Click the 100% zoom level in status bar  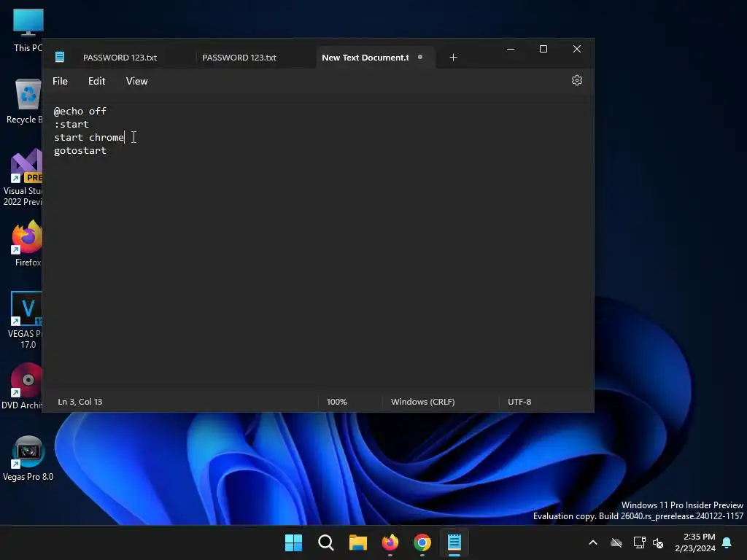[x=337, y=402]
